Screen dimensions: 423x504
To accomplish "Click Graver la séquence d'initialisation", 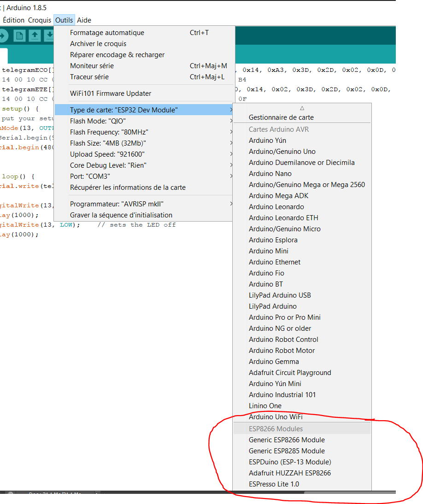I will pyautogui.click(x=121, y=215).
